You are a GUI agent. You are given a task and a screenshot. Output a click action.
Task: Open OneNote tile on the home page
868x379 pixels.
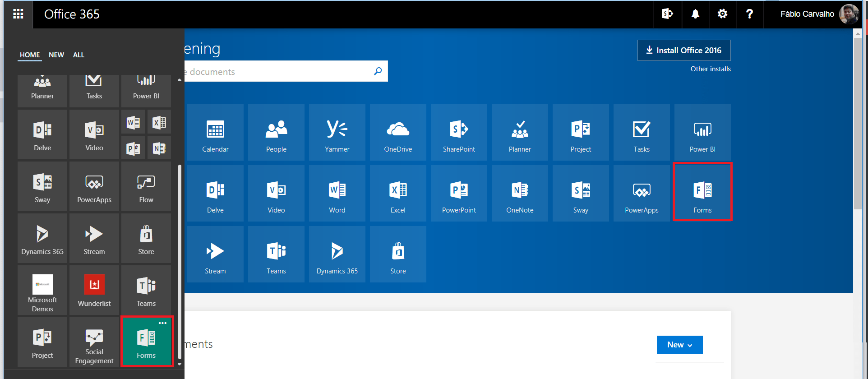[520, 193]
